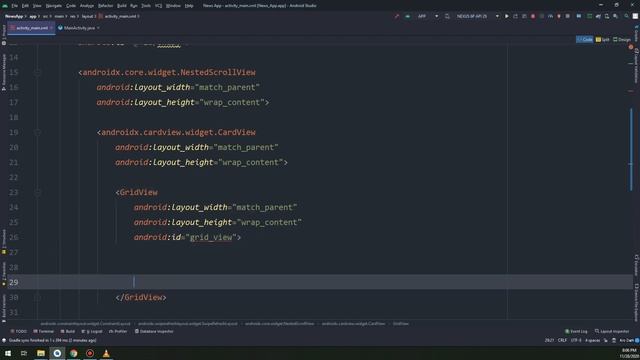
Task: Click the system clock in the taskbar
Action: pos(629,353)
